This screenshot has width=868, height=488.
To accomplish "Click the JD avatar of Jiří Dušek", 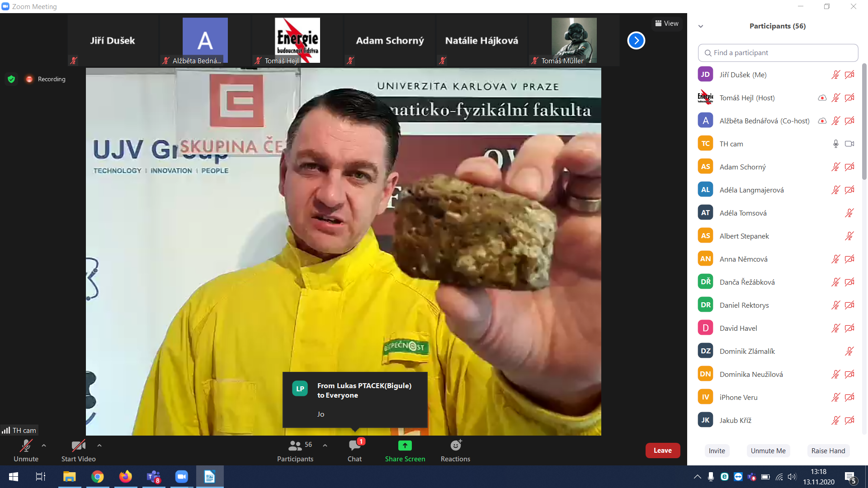I will [x=705, y=75].
